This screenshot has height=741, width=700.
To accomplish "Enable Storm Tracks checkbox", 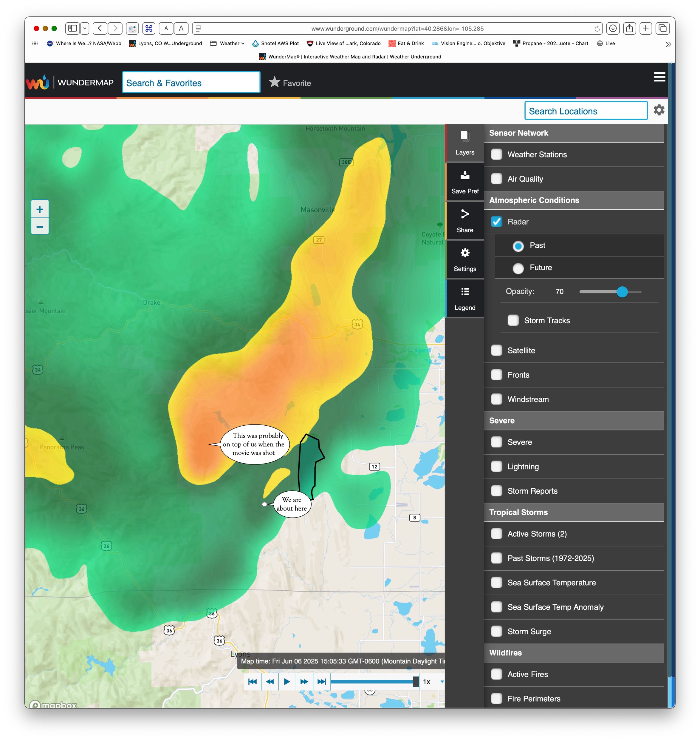I will pyautogui.click(x=513, y=320).
